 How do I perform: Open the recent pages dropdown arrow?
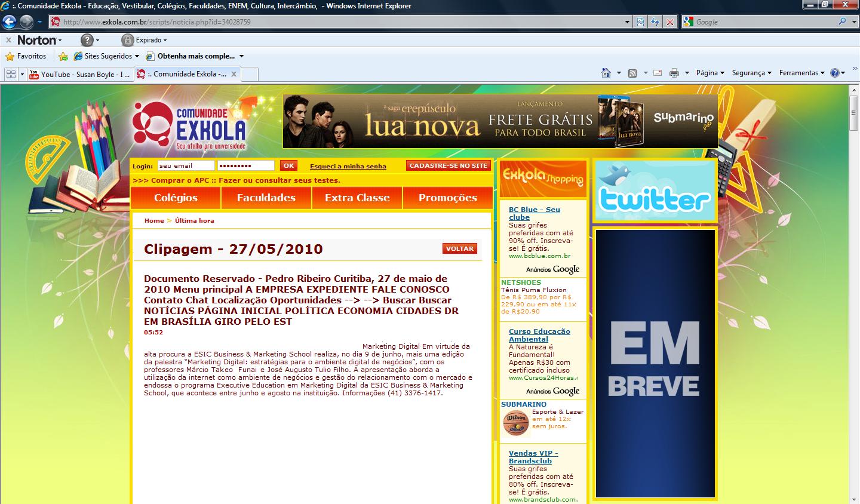click(39, 22)
